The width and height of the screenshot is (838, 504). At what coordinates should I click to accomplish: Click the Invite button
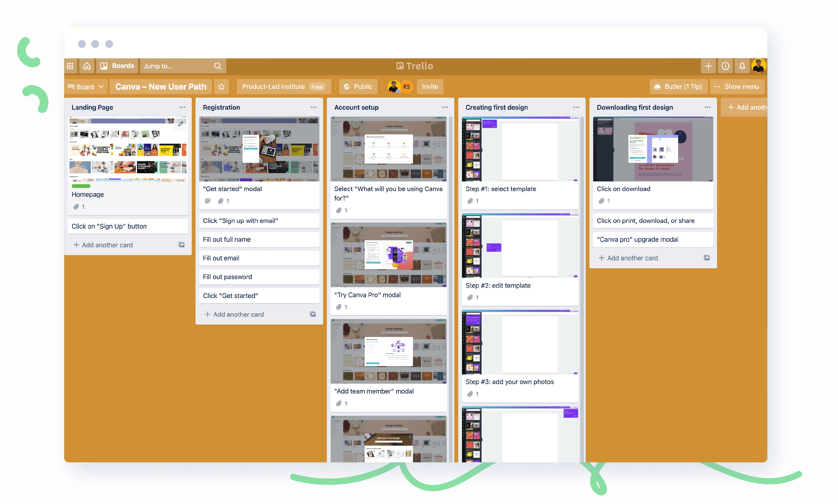click(x=430, y=87)
